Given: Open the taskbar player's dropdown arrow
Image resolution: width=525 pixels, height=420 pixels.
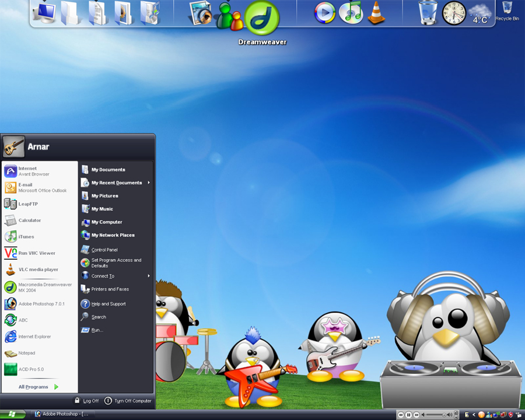Looking at the screenshot, I should 456,417.
